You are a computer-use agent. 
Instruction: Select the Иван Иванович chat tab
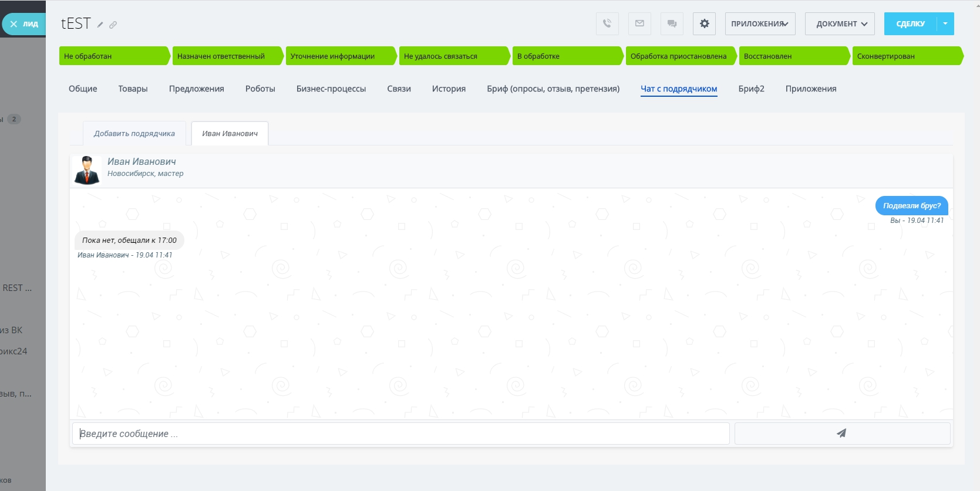[x=230, y=133]
